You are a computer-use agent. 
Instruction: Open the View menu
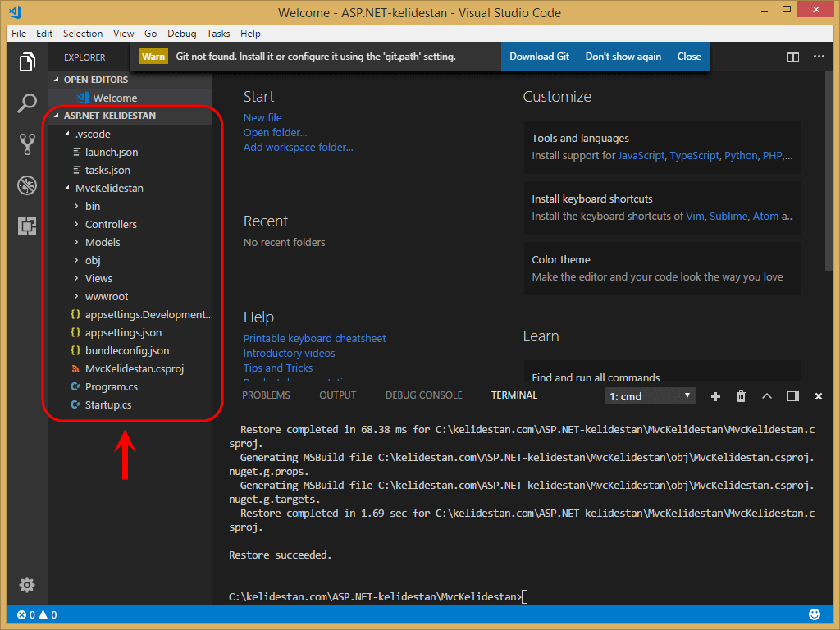123,33
